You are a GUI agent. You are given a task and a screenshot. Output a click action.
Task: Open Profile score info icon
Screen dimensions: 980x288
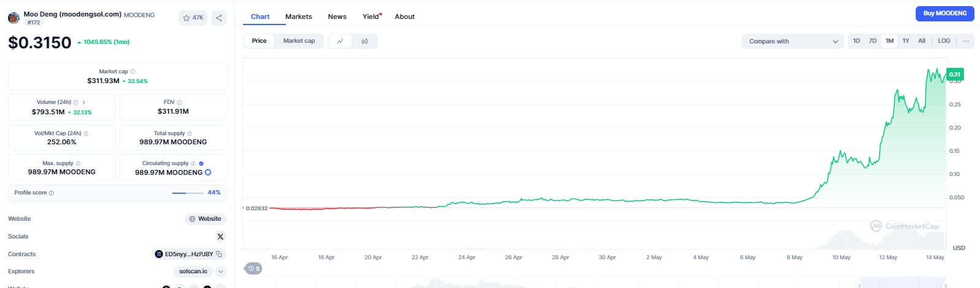[51, 193]
